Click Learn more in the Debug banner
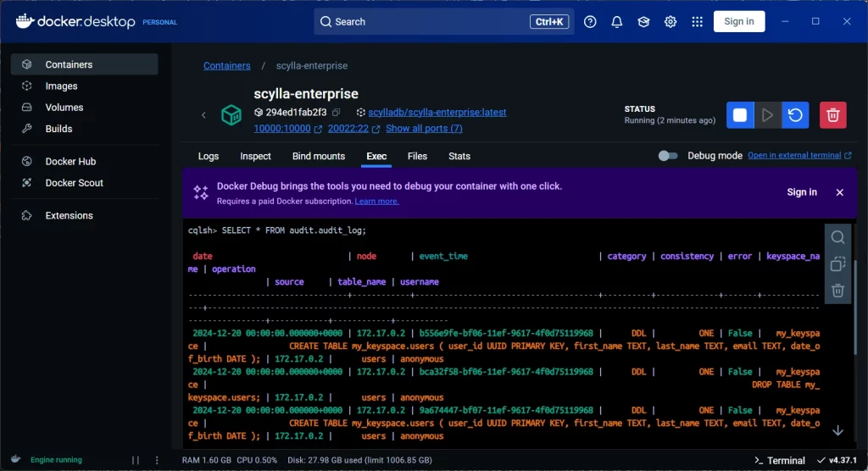868x471 pixels. click(x=376, y=201)
